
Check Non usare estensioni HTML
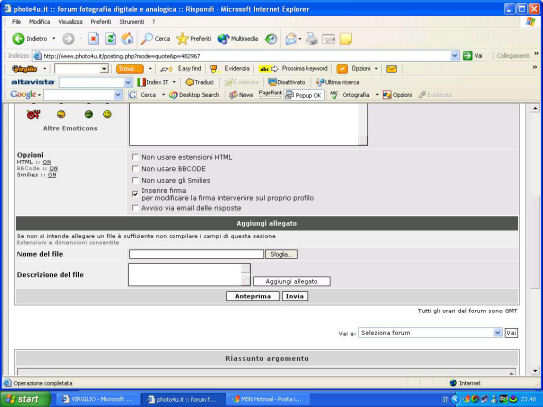coord(135,157)
